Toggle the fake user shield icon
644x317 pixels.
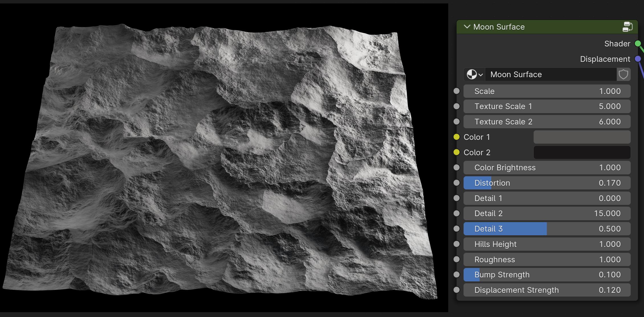(x=623, y=75)
